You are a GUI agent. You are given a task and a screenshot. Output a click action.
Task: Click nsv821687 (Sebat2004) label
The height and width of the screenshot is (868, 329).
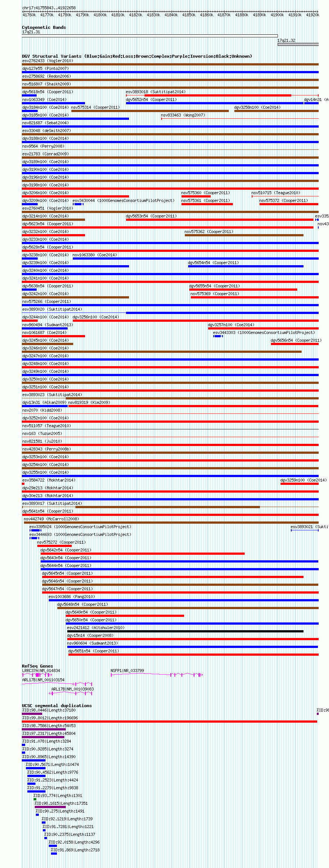click(x=45, y=123)
